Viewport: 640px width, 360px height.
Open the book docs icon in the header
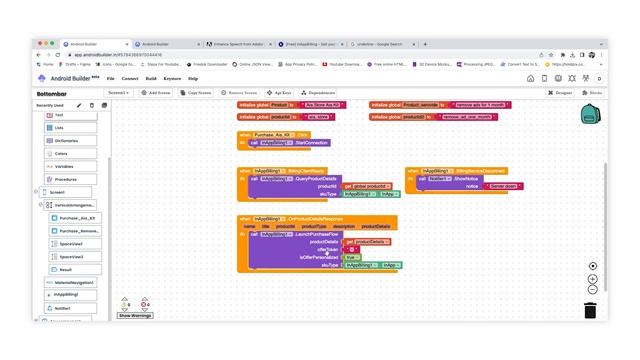pyautogui.click(x=558, y=79)
